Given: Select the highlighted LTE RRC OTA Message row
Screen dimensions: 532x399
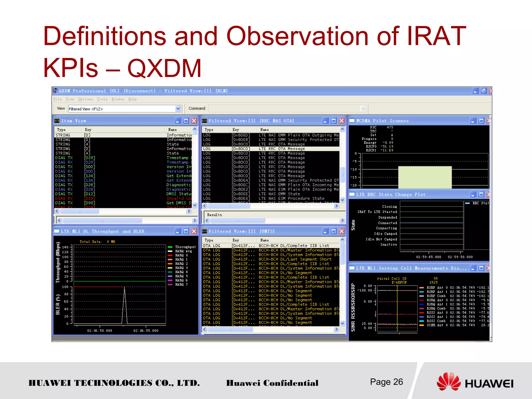Looking at the screenshot, I should coord(270,149).
